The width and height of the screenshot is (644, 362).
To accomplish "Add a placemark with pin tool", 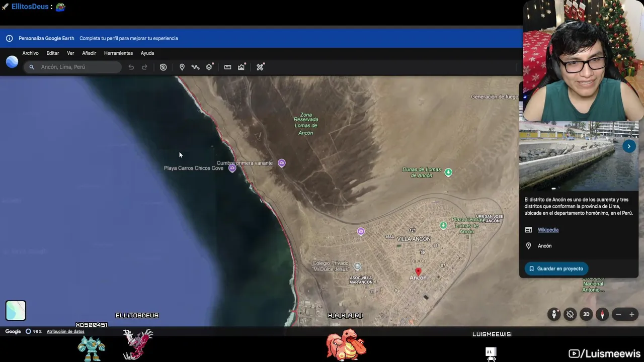I will point(182,67).
